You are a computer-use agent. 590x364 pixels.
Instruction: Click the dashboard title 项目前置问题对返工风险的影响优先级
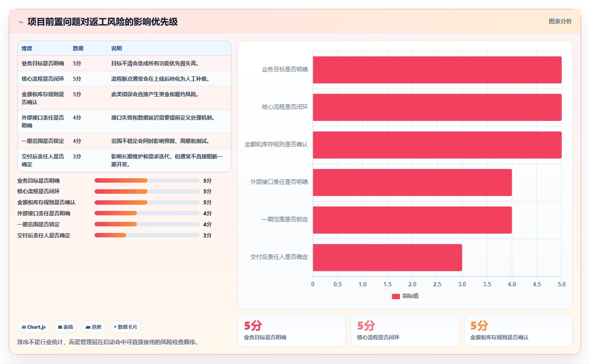coord(102,22)
